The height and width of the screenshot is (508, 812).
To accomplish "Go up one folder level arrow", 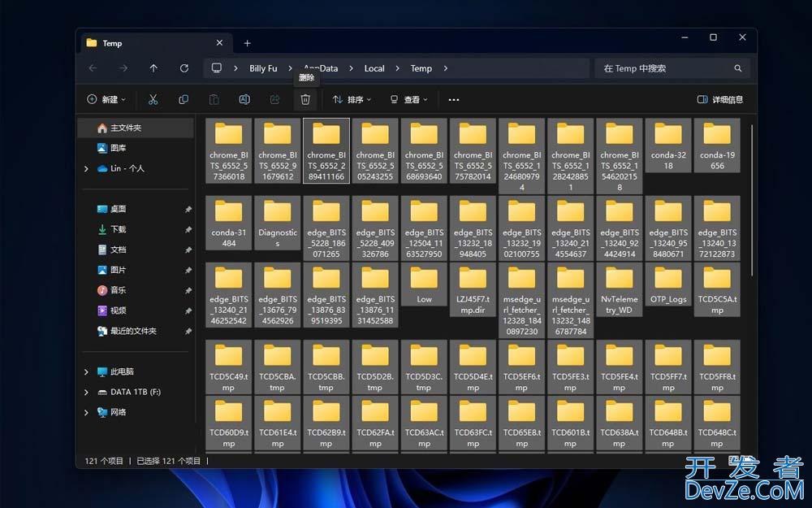I will pos(153,68).
